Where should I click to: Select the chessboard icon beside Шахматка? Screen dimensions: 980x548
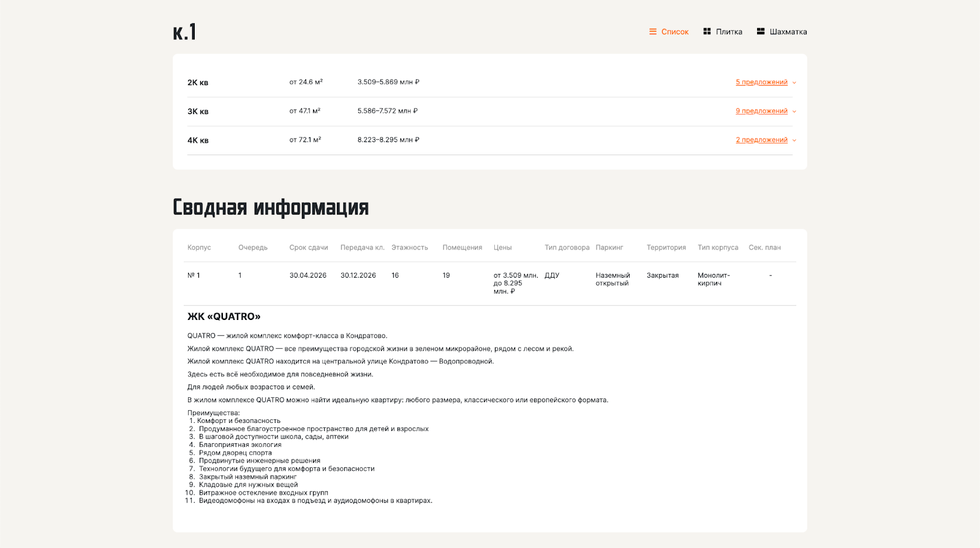click(x=761, y=31)
